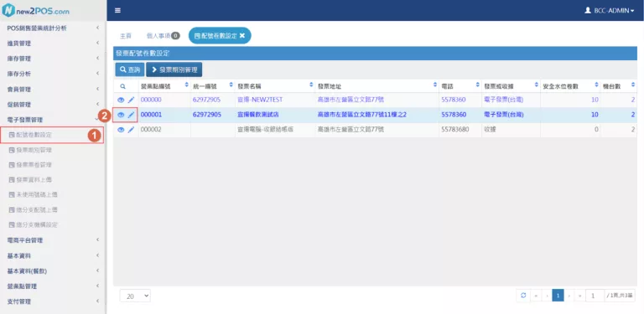Screen dimensions: 644x314
Task: Expand the POS銷售營業統計分析 sidebar menu
Action: (x=53, y=28)
